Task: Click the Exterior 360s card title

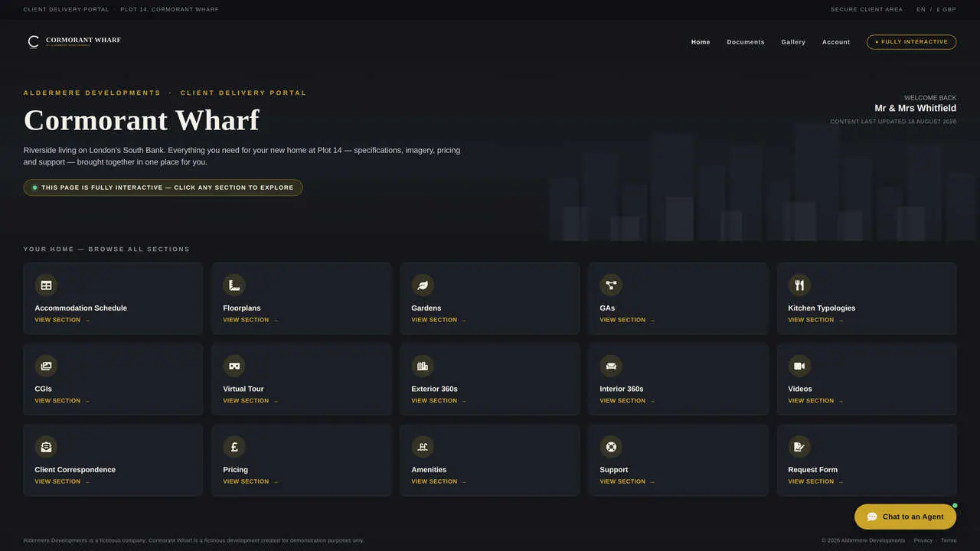Action: (x=434, y=389)
